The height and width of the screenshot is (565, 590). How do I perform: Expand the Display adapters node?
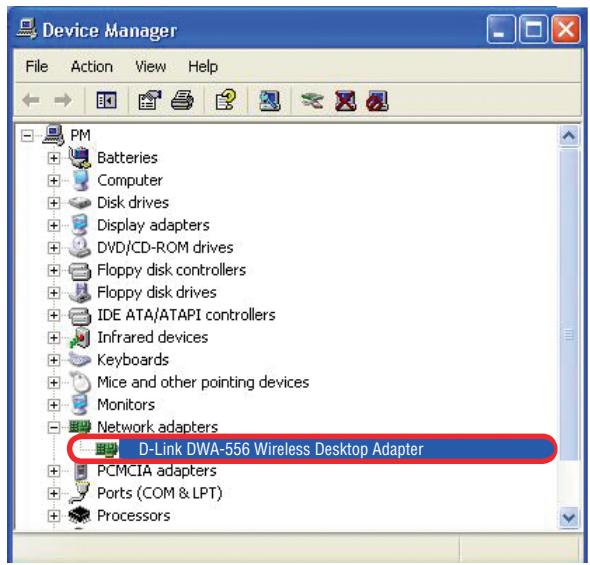(x=53, y=225)
